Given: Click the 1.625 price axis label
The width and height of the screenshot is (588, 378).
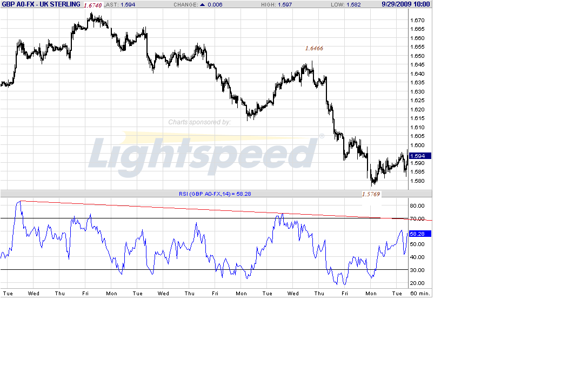Looking at the screenshot, I should pos(417,100).
